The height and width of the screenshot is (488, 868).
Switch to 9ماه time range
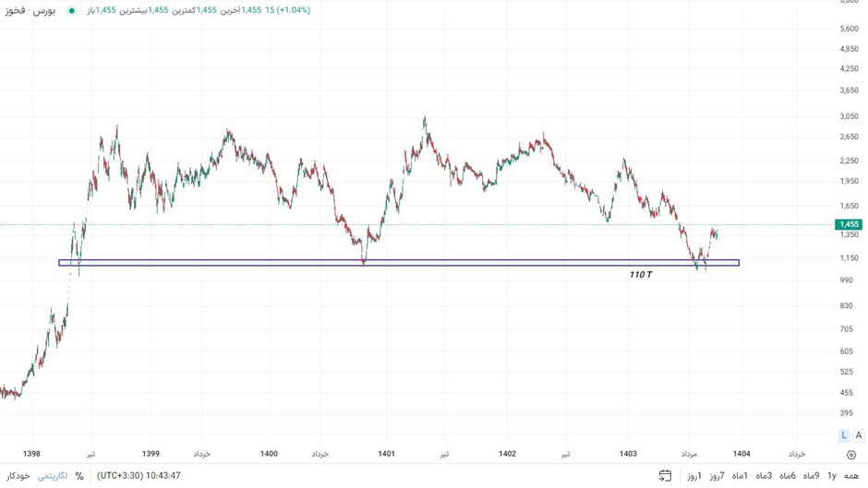pyautogui.click(x=811, y=476)
